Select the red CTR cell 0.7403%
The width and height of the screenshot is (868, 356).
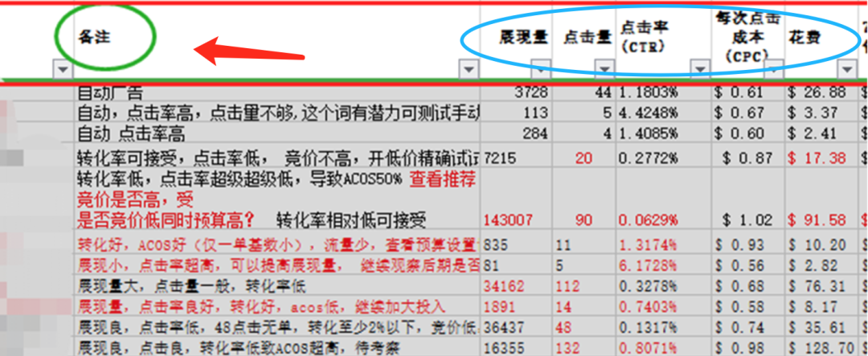pos(663,306)
